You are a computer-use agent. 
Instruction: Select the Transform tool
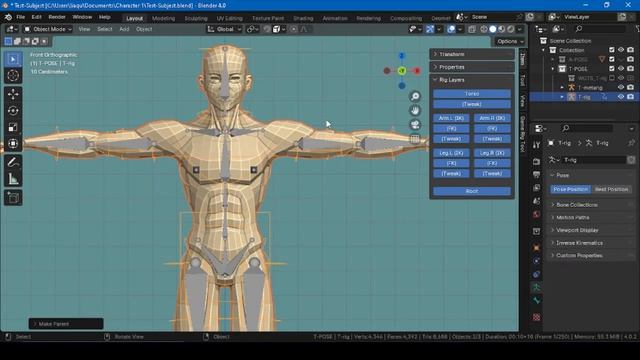(x=13, y=144)
